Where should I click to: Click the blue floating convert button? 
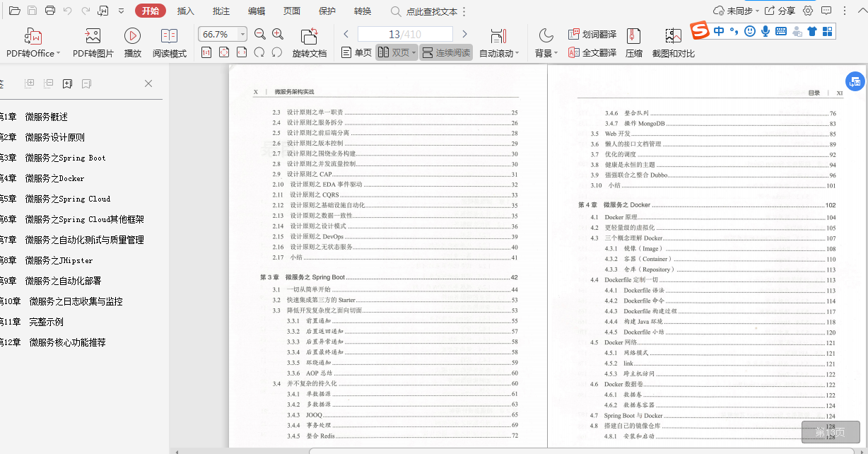[x=855, y=81]
